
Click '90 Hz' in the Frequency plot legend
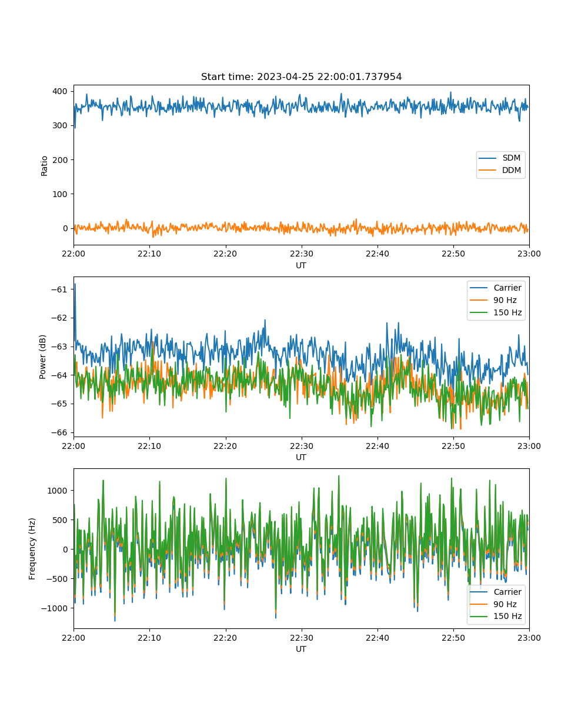tap(505, 604)
